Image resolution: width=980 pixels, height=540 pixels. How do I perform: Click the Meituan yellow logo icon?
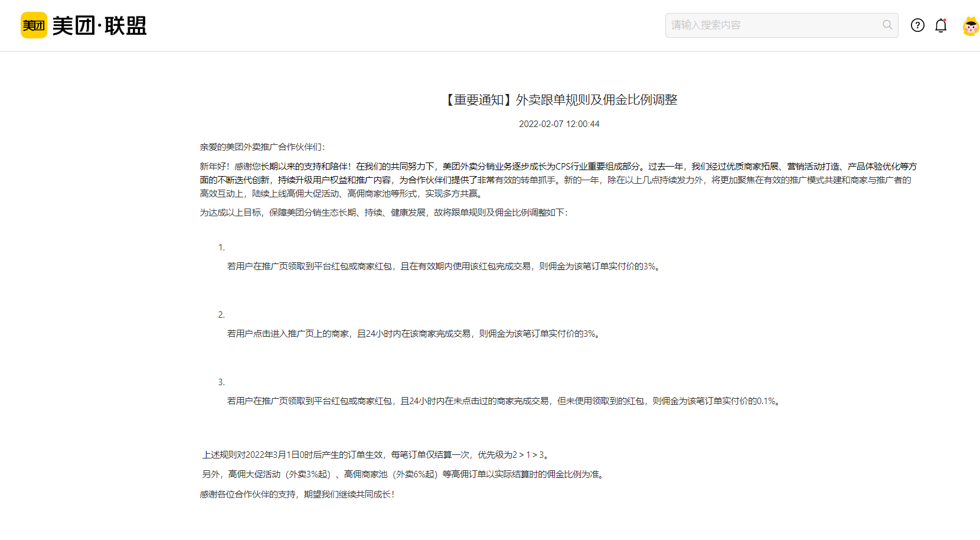pos(34,25)
